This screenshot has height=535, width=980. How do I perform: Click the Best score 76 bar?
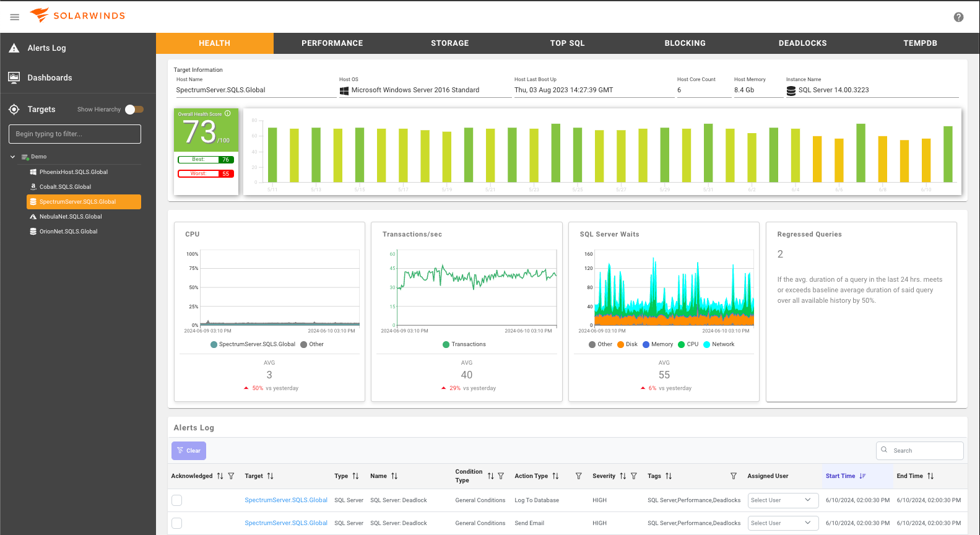(x=206, y=160)
